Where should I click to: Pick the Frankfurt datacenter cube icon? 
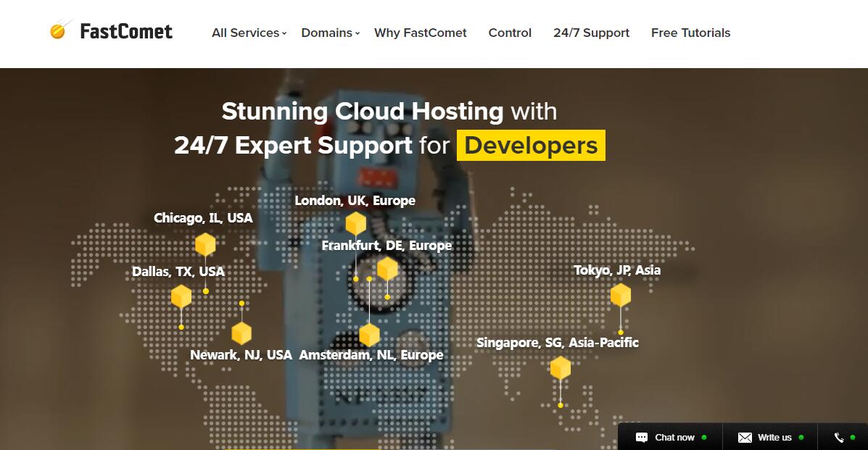coord(387,269)
